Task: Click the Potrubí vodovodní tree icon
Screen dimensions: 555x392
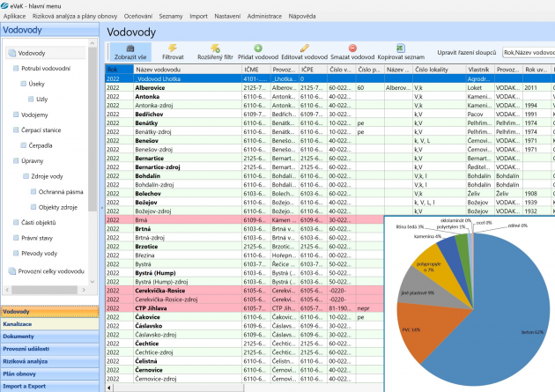Action: [x=16, y=68]
